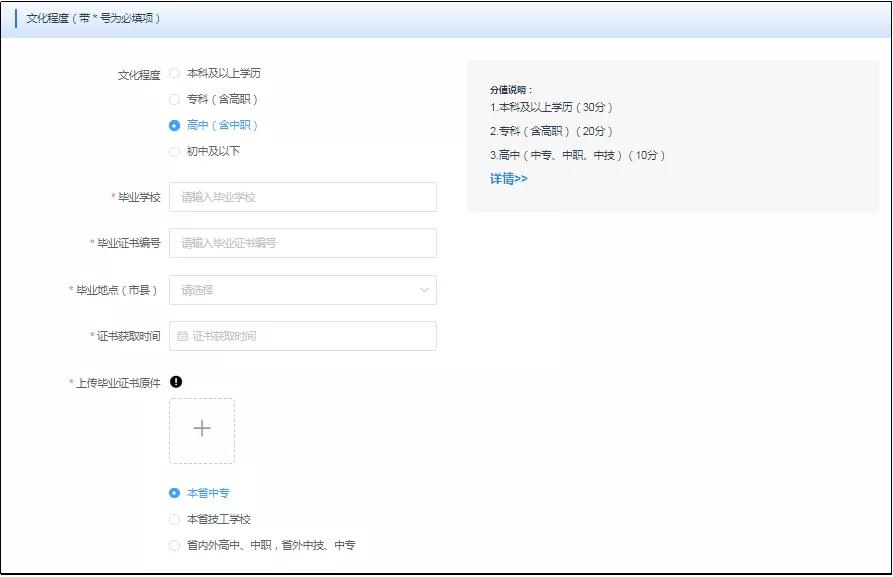The image size is (893, 577).
Task: Click the 毕业学校 input field
Action: coord(305,197)
